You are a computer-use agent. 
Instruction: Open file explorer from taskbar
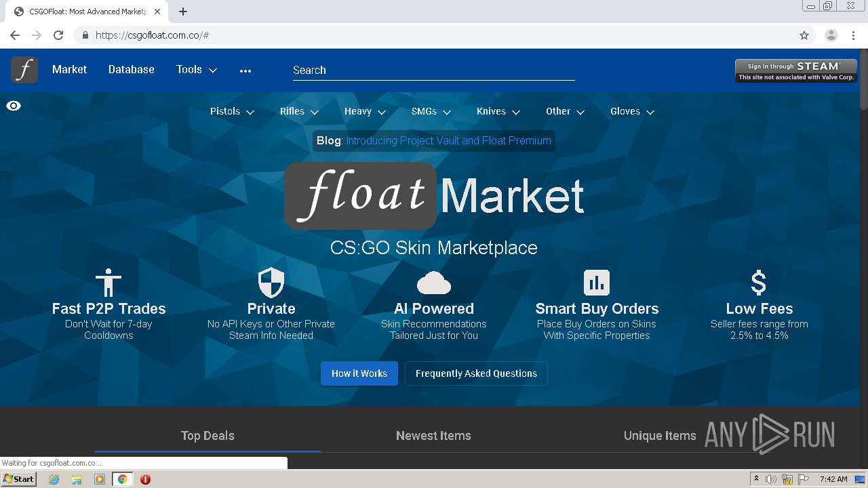click(x=77, y=479)
